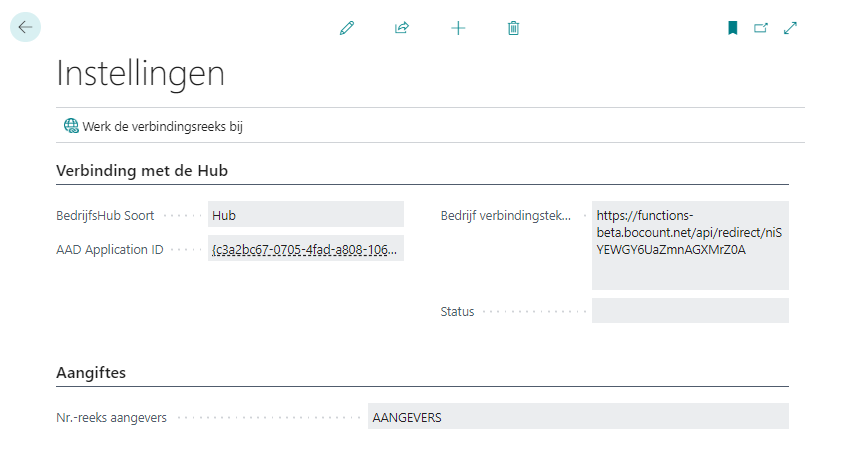Expand the page with the diagonal arrows icon
The width and height of the screenshot is (860, 466).
(790, 28)
